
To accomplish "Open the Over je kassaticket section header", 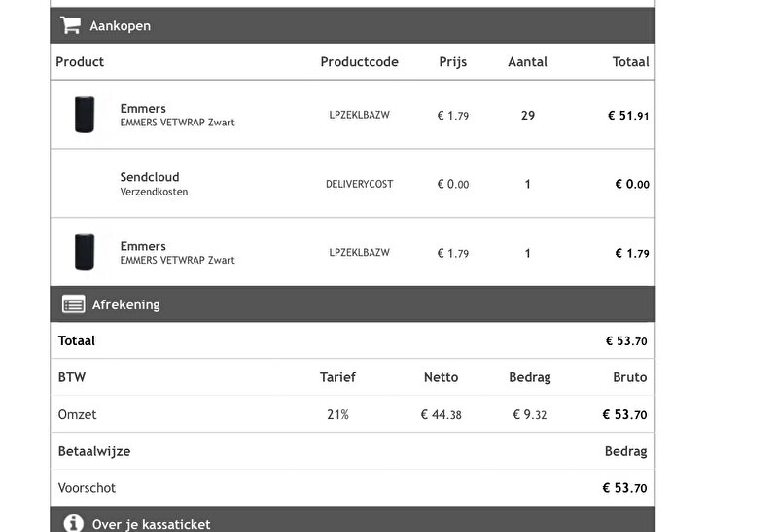I will (352, 519).
